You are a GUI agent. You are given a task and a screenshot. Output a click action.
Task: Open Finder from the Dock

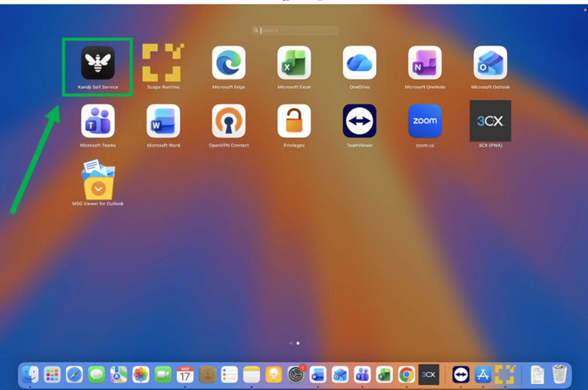click(30, 375)
